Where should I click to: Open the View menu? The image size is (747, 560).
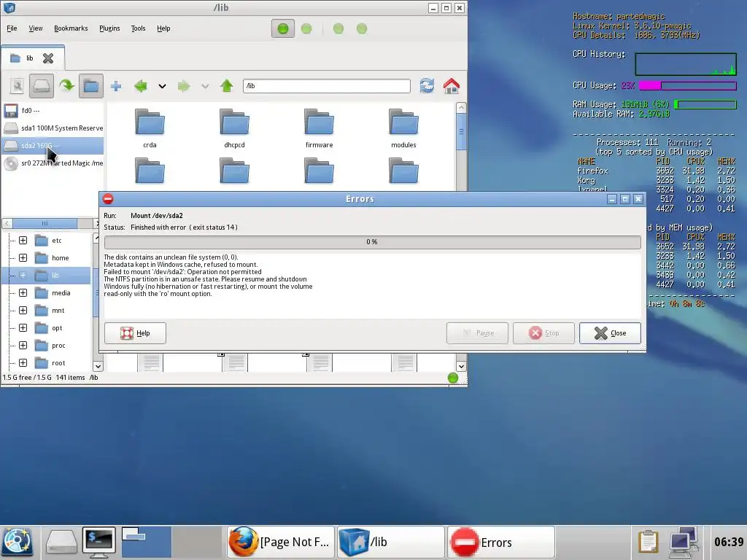tap(36, 28)
